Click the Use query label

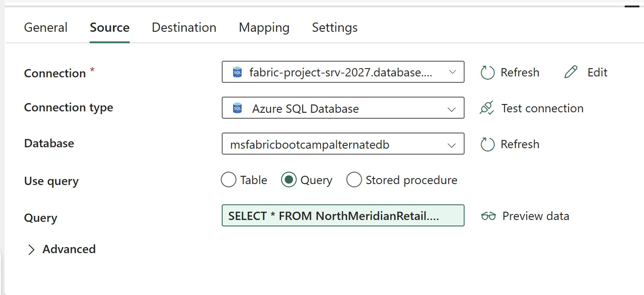(51, 181)
